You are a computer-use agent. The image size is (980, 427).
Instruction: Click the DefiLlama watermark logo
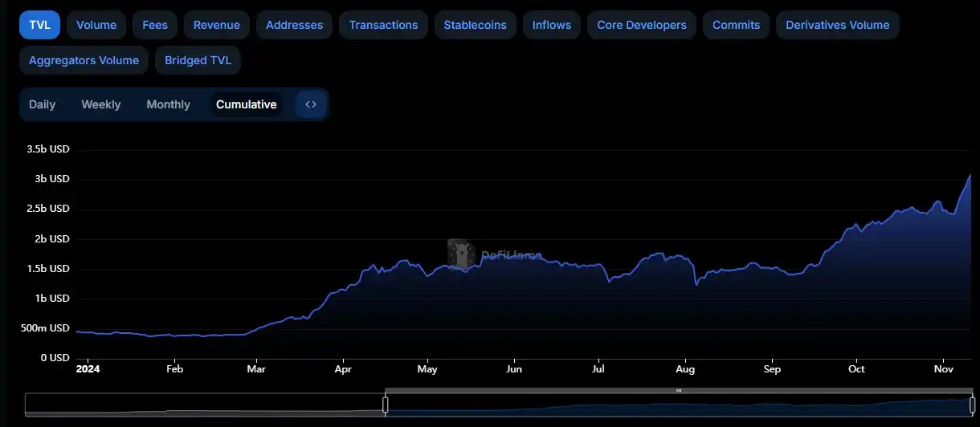[461, 254]
